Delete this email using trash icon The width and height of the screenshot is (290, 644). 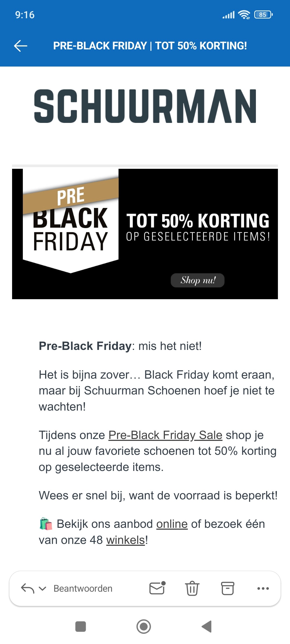tap(192, 588)
